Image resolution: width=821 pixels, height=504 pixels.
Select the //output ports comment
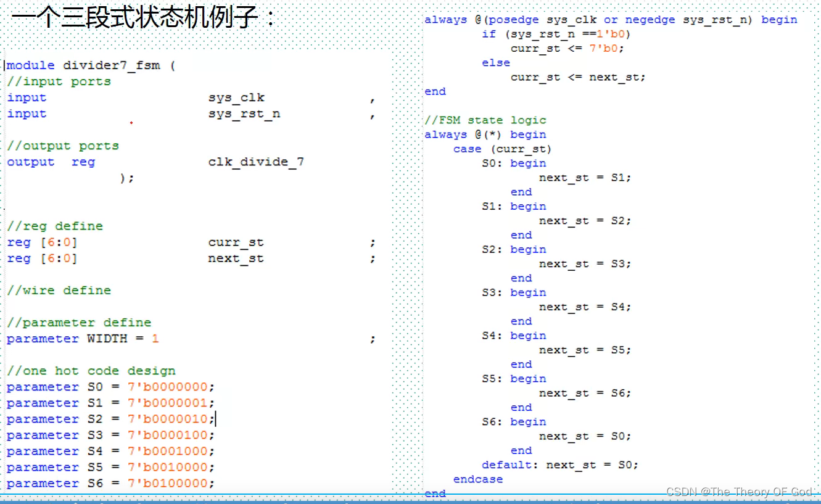pyautogui.click(x=63, y=146)
